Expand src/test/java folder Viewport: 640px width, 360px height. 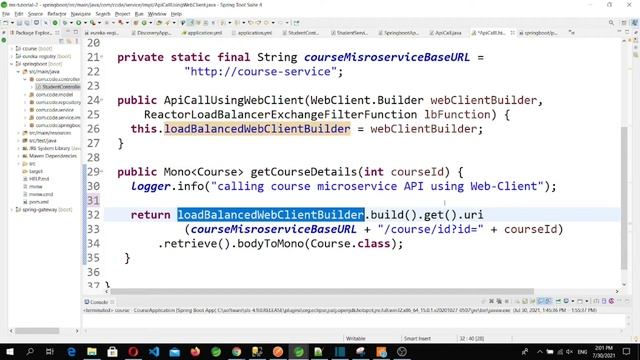(18, 141)
